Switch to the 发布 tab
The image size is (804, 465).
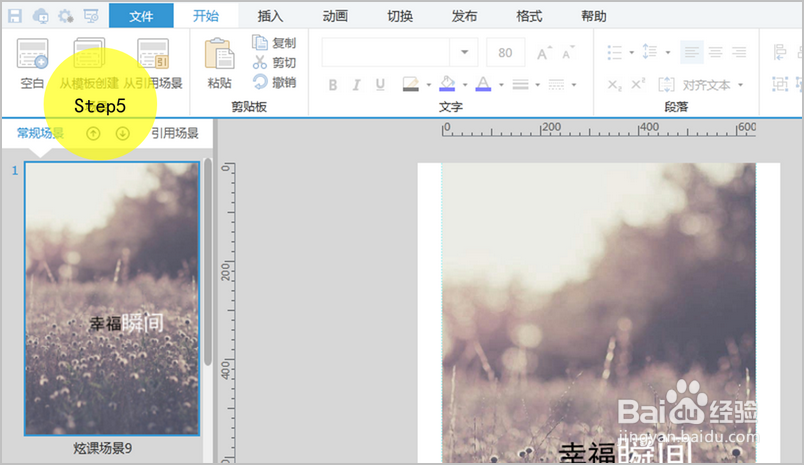click(x=464, y=16)
